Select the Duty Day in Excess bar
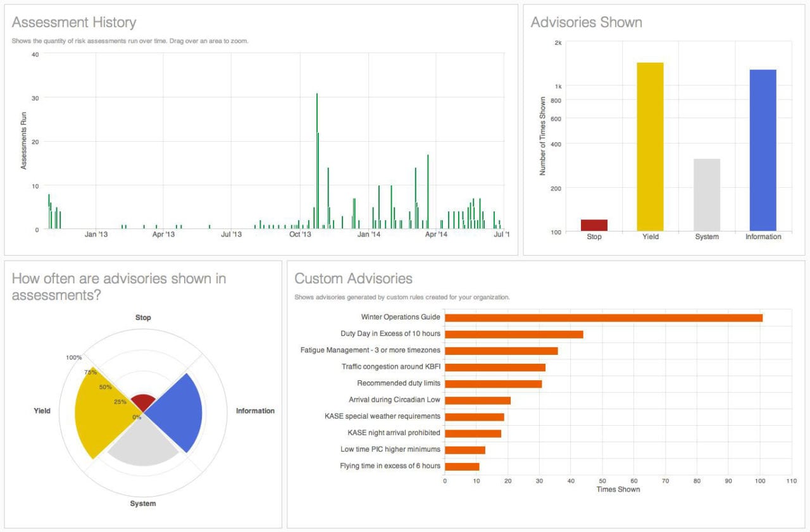 [514, 334]
